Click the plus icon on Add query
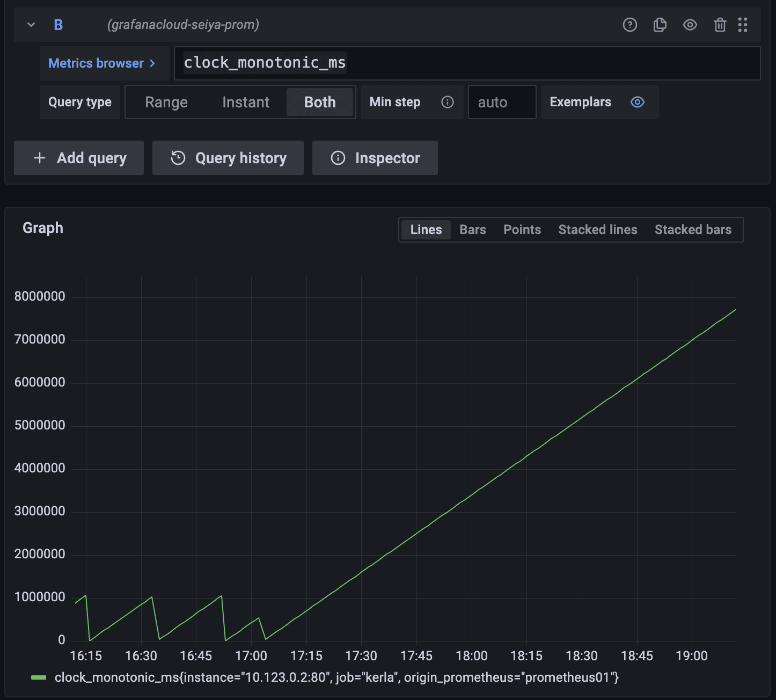The image size is (776, 700). [x=39, y=158]
